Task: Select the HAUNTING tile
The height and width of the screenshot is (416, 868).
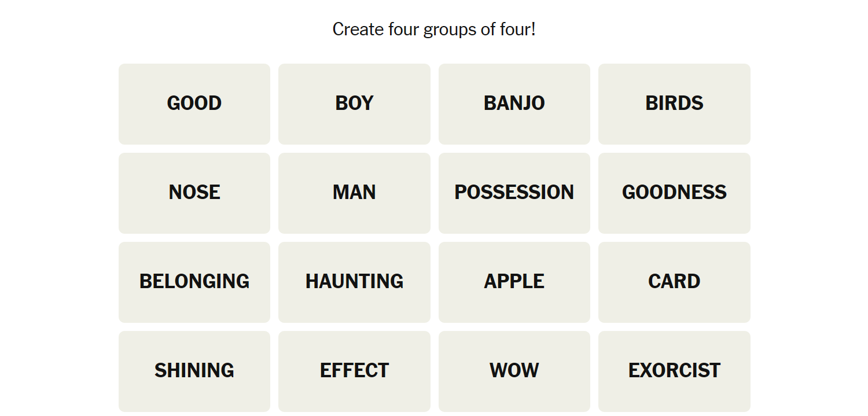Action: (x=354, y=282)
